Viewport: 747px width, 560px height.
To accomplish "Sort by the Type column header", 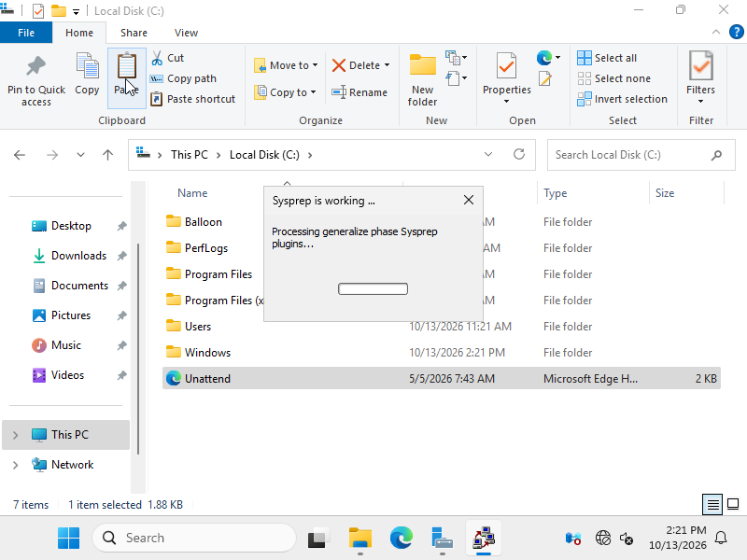I will pyautogui.click(x=555, y=193).
